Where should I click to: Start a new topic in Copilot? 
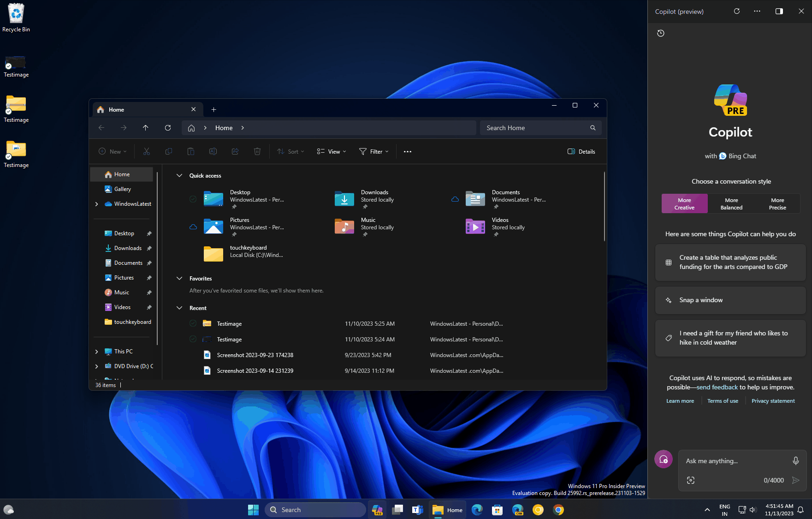pyautogui.click(x=664, y=459)
